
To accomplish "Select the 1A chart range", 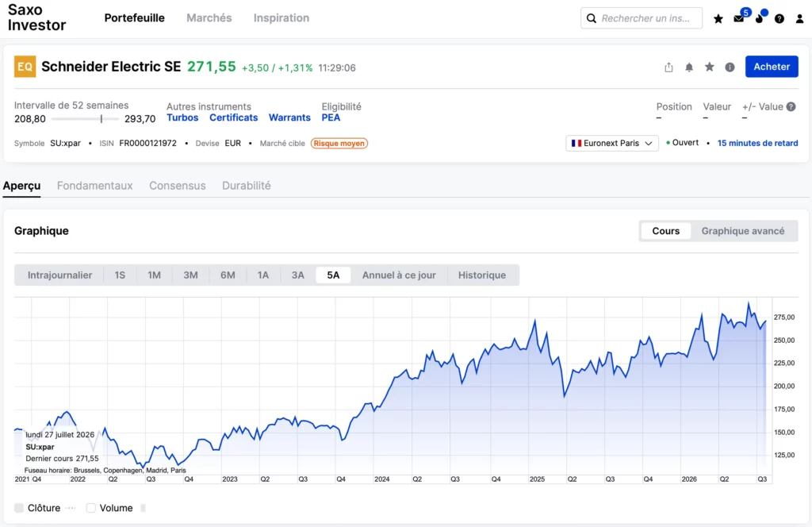I will (263, 275).
